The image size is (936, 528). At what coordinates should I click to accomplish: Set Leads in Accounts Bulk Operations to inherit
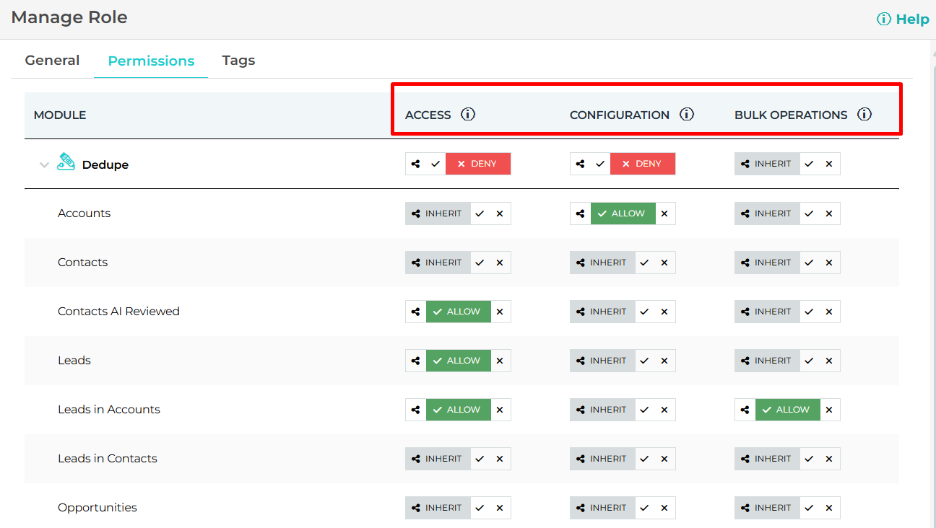pos(745,409)
